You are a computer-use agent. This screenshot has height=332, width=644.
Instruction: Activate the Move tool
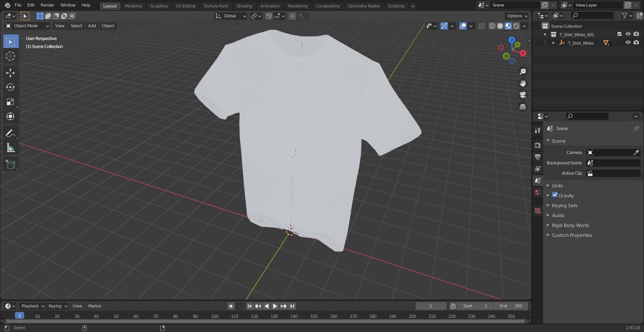tap(10, 73)
